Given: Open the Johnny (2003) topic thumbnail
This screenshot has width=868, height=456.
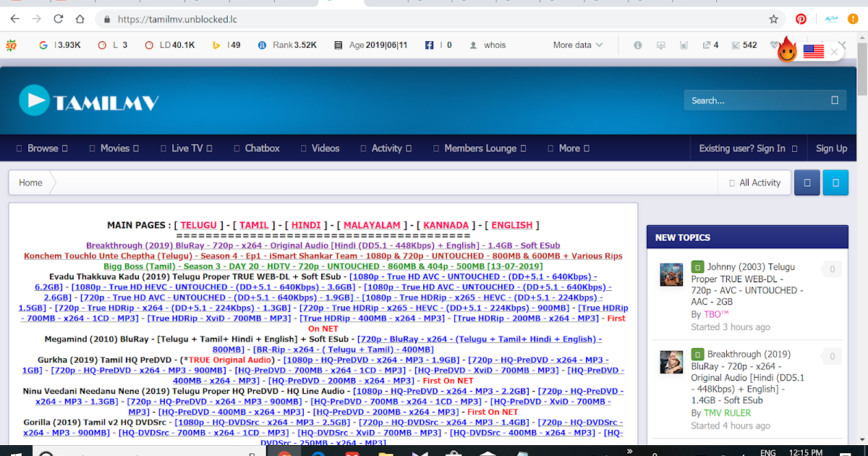Looking at the screenshot, I should point(671,275).
